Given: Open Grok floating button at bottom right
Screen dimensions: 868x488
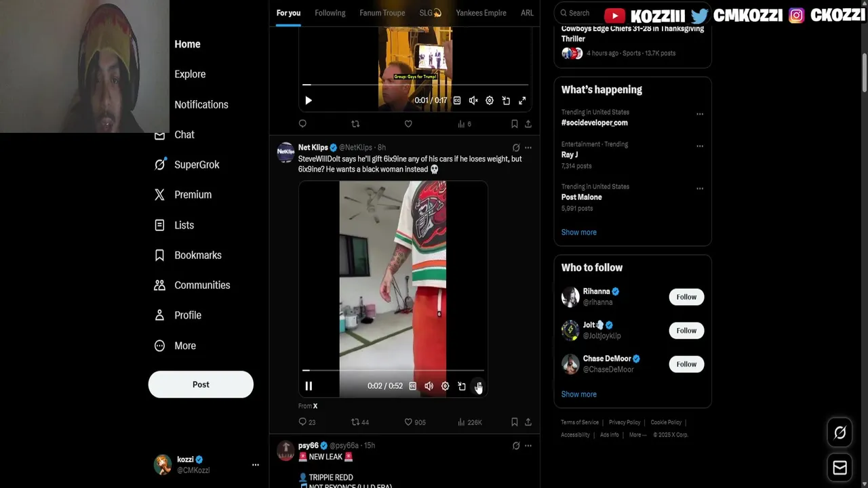Looking at the screenshot, I should 840,432.
